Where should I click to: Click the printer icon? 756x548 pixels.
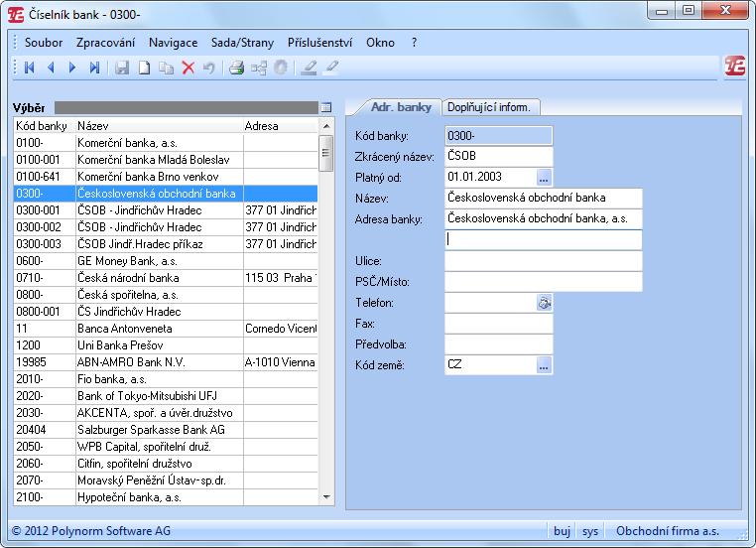pyautogui.click(x=236, y=68)
